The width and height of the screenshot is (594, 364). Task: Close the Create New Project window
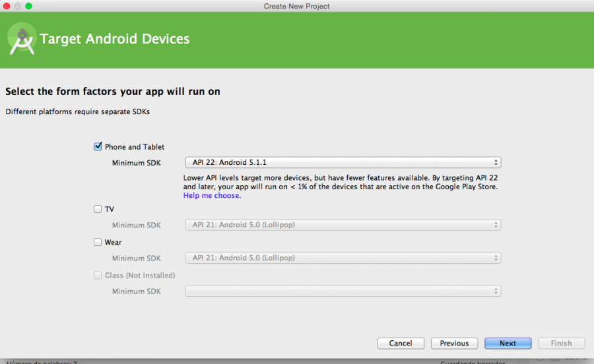pyautogui.click(x=7, y=6)
